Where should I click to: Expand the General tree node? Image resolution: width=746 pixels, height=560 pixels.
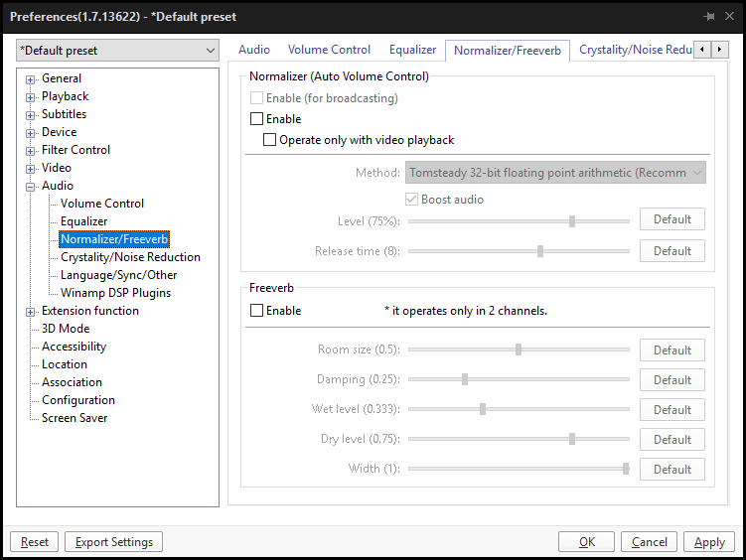(31, 79)
